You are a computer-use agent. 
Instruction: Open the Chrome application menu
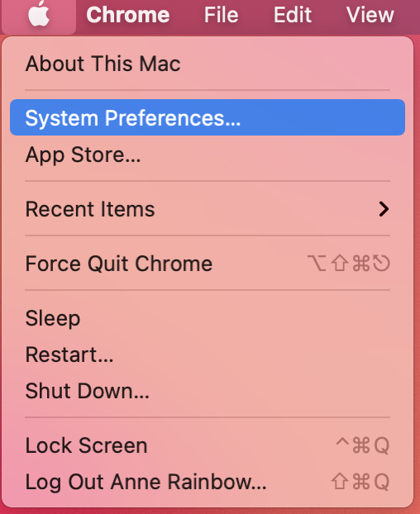point(128,15)
